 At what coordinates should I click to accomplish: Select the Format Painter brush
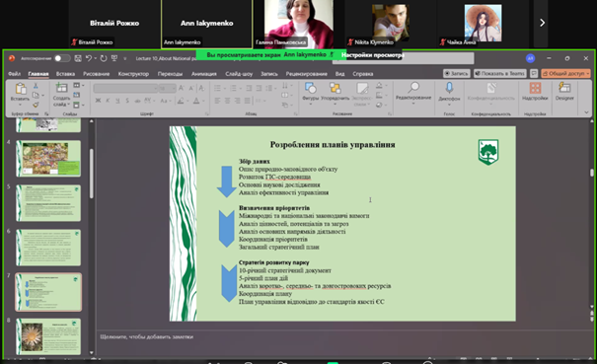[x=36, y=104]
